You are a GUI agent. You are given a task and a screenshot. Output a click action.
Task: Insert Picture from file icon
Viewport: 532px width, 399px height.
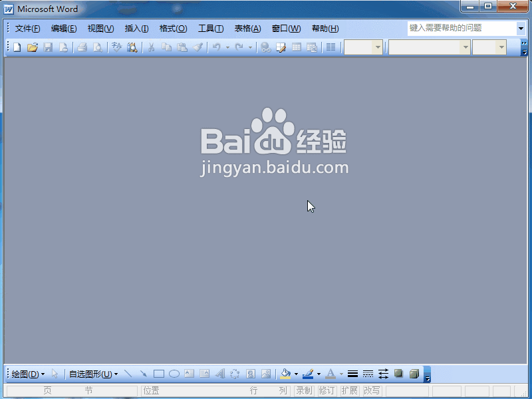pos(266,374)
